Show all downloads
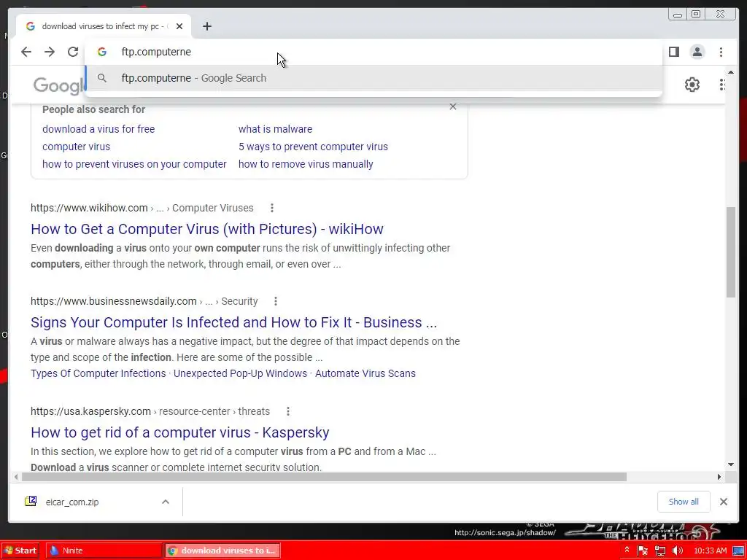Viewport: 747px width, 560px height. point(684,502)
